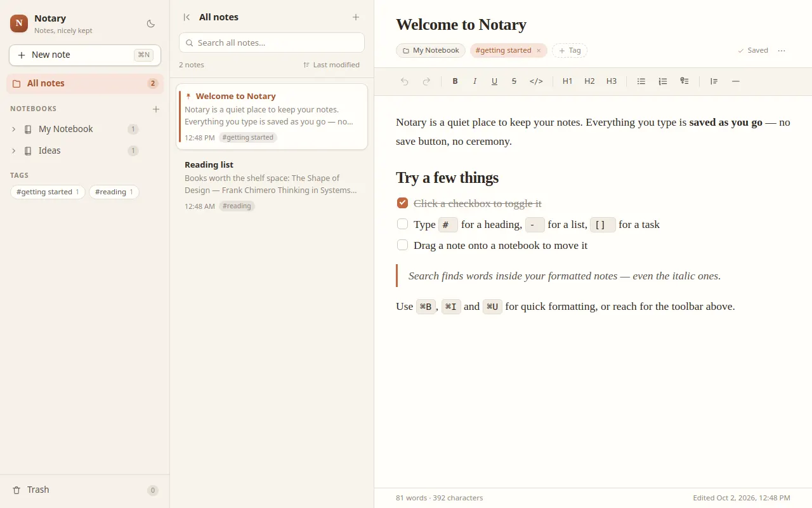Uncheck 'Click a checkbox to toggle it'
812x508 pixels.
coord(402,203)
